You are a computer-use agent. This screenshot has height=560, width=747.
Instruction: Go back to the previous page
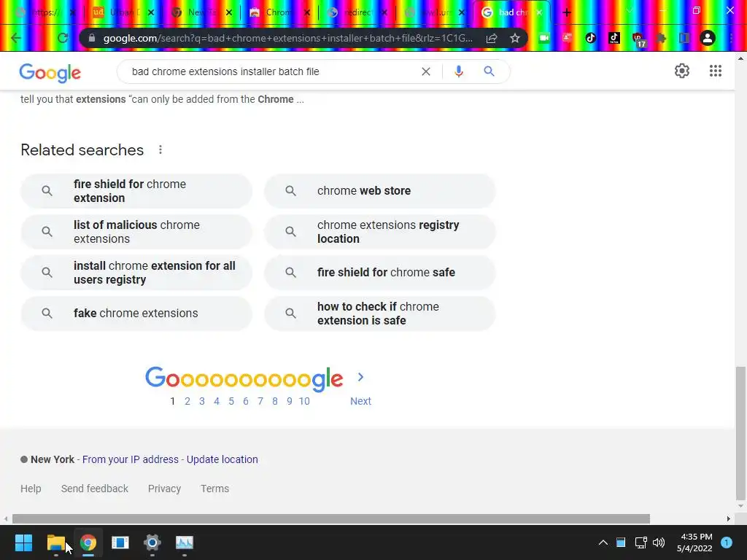16,38
